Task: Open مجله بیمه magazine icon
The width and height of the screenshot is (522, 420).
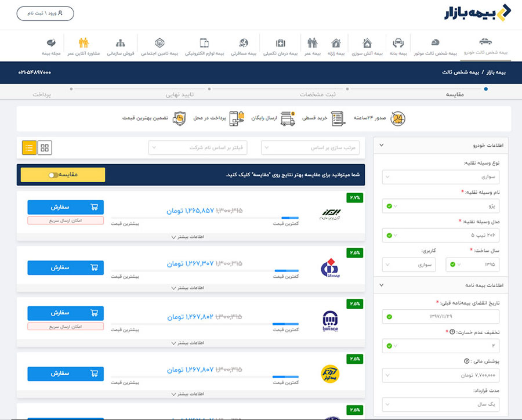Action: coord(51,44)
